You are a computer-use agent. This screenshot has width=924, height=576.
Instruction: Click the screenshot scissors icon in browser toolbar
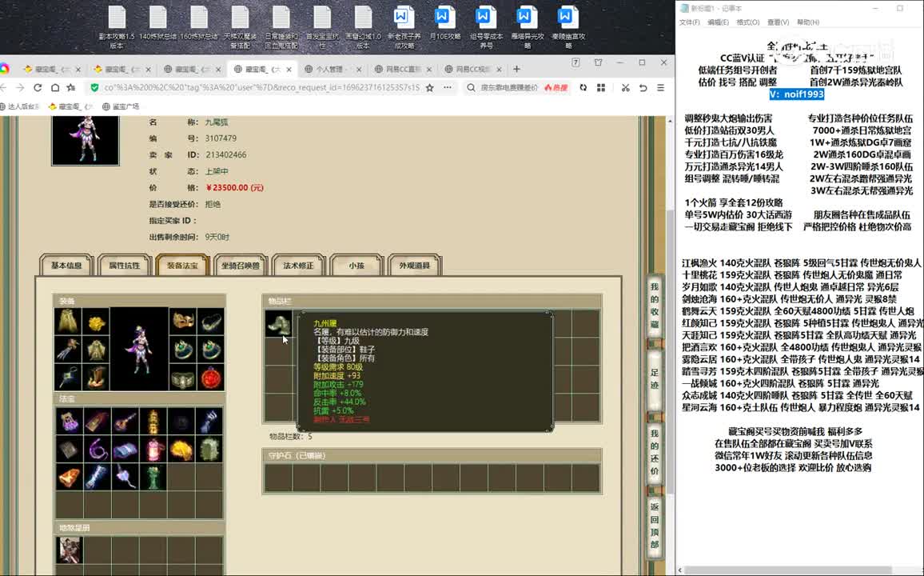[625, 87]
